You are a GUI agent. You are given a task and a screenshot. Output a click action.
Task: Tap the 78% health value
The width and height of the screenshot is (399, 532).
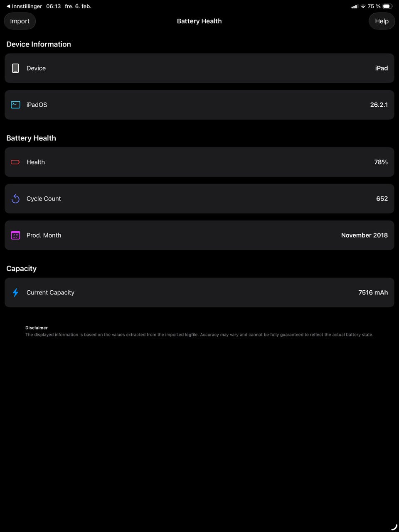click(x=381, y=162)
